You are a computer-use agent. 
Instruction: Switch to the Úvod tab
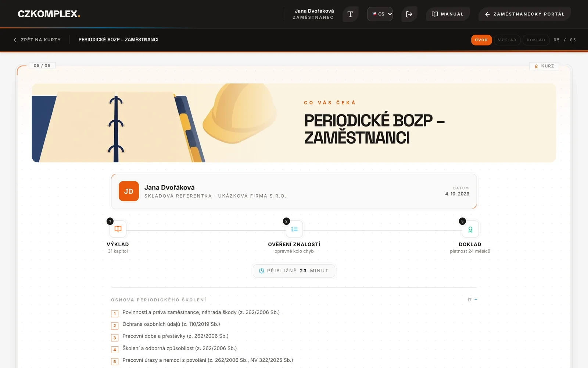(x=481, y=40)
